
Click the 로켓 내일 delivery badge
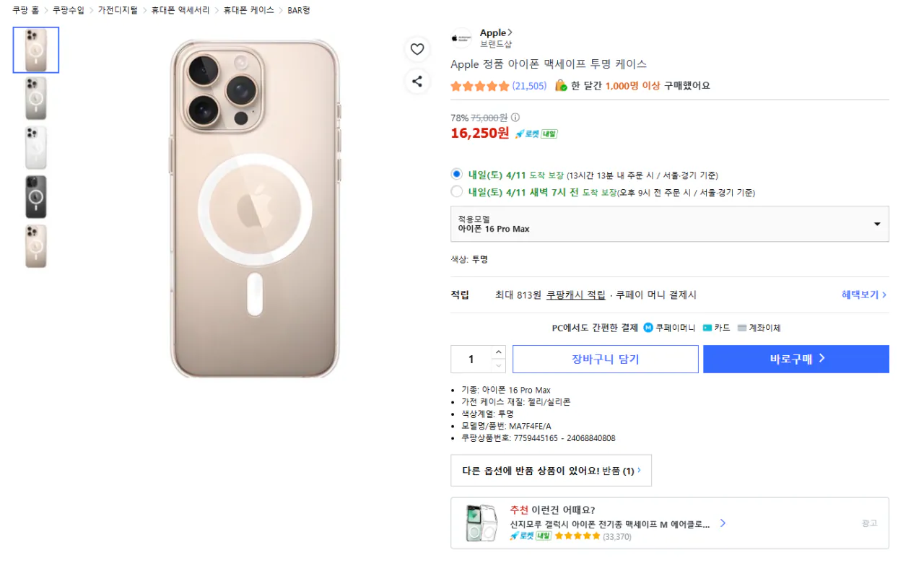tap(535, 133)
